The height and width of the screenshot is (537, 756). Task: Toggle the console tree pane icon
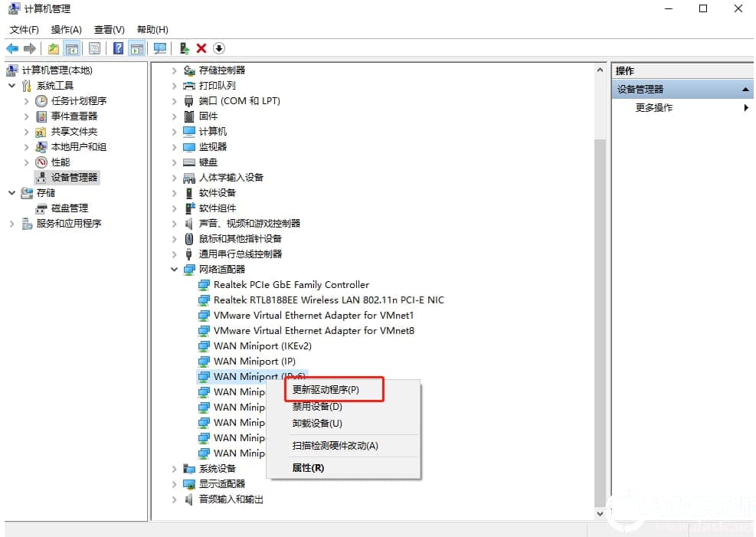click(x=71, y=47)
